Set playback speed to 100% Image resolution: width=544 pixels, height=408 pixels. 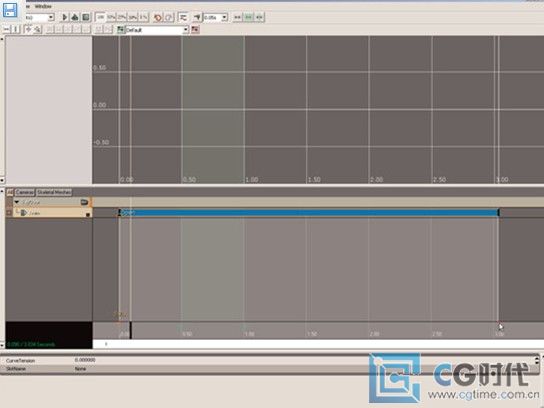pos(100,17)
